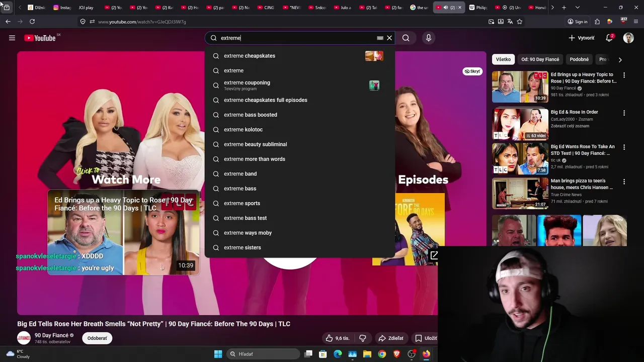
Task: Dislike the video with thumbs down
Action: 362,338
